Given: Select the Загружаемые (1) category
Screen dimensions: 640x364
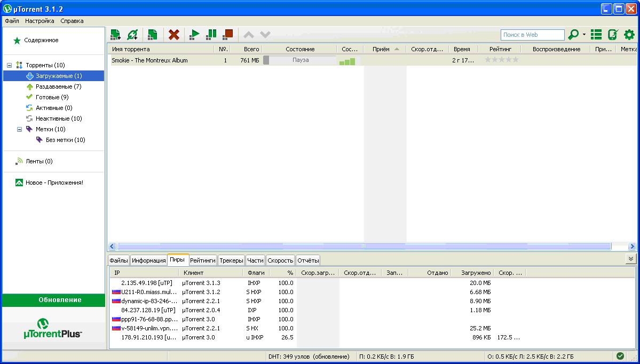Looking at the screenshot, I should 53,76.
